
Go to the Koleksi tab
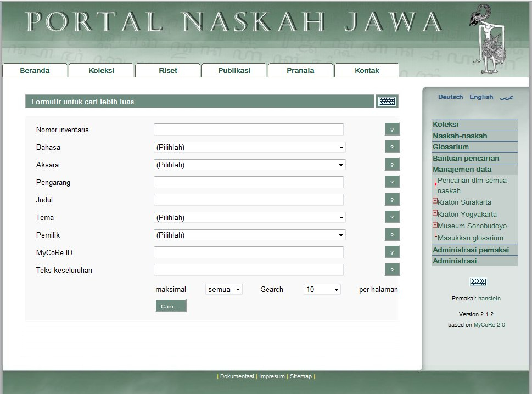point(101,70)
